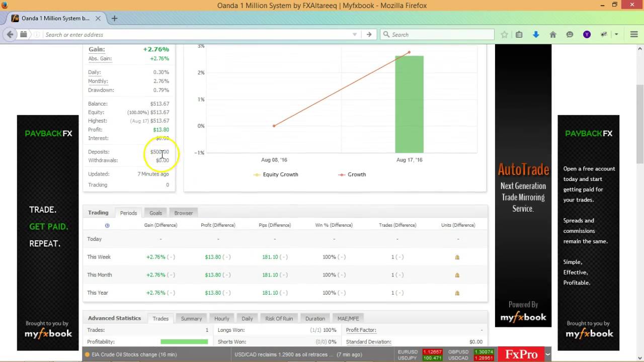Click the Profit (Difference) column header

pyautogui.click(x=218, y=225)
